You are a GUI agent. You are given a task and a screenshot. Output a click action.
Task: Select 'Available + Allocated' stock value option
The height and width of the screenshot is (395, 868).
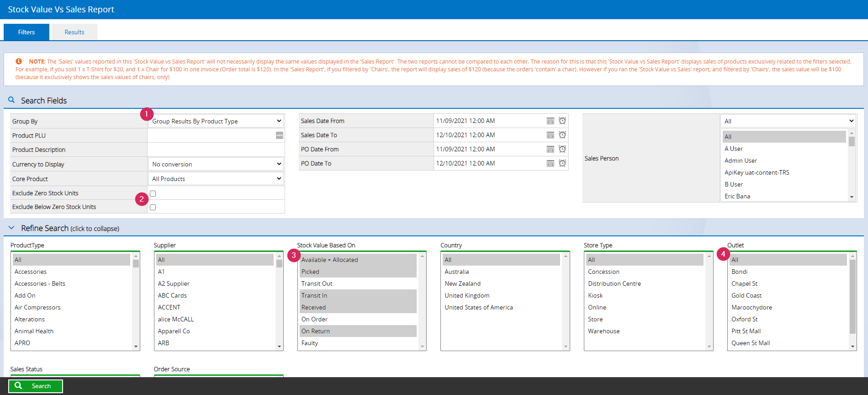pyautogui.click(x=358, y=260)
